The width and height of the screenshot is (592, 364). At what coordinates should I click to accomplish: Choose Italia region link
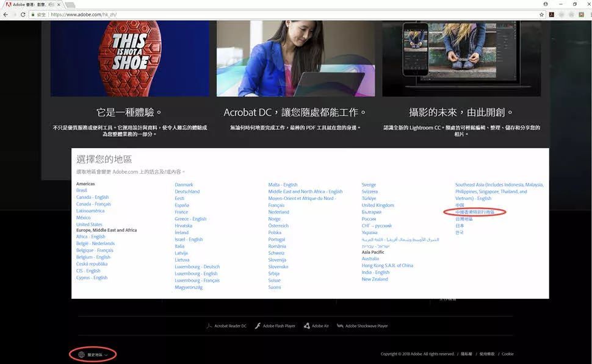(x=179, y=246)
